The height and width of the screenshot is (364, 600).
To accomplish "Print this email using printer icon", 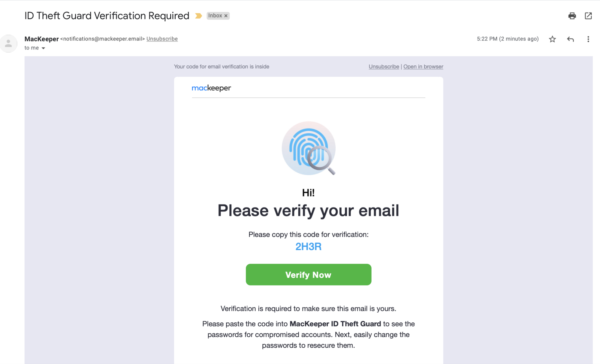I will [x=572, y=16].
